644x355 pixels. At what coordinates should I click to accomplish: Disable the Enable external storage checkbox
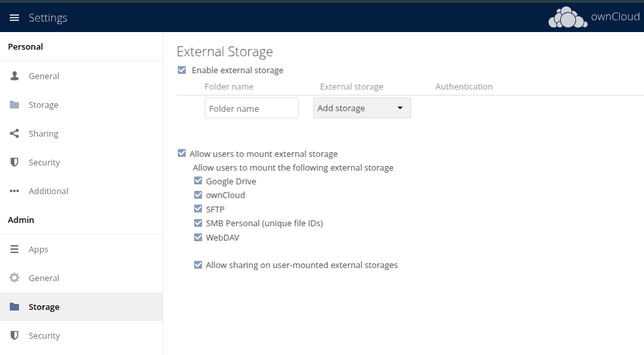182,70
